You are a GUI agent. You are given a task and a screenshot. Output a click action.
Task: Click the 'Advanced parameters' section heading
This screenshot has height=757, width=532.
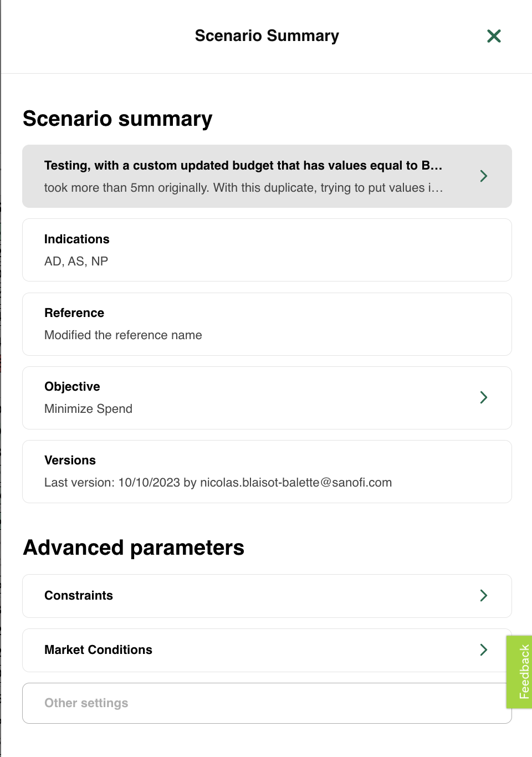134,548
